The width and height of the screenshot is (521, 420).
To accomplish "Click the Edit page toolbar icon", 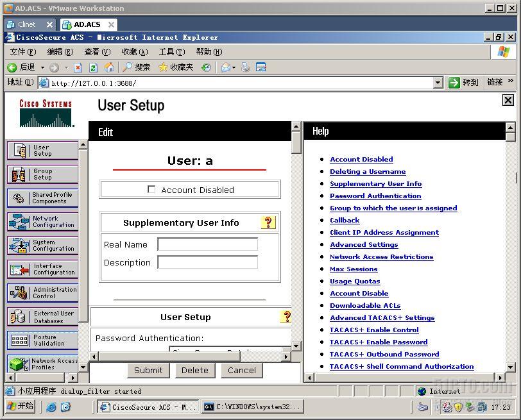I will pos(261,68).
